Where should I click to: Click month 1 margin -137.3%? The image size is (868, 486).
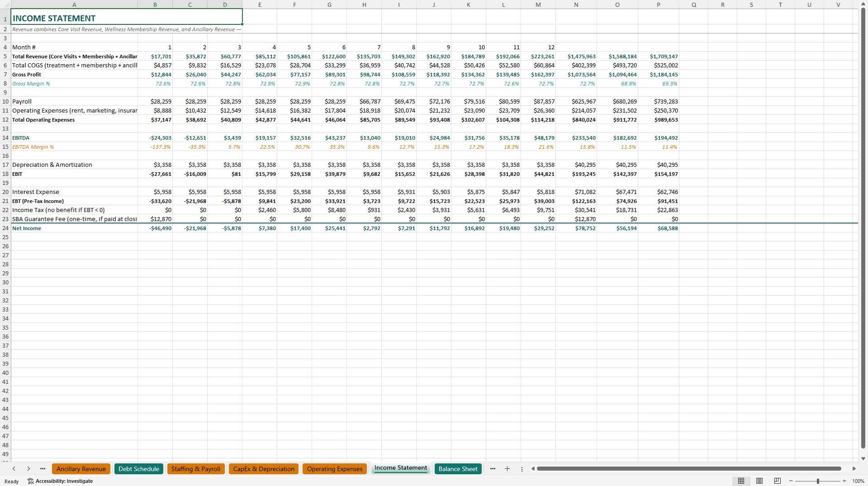click(155, 147)
